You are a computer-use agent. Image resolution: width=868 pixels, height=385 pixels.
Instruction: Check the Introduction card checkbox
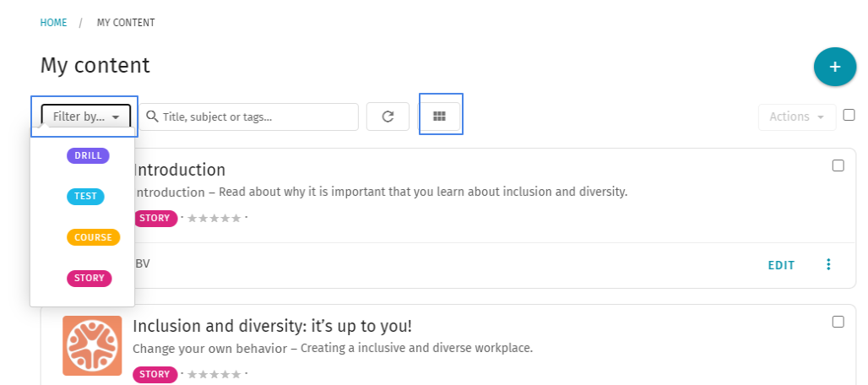(838, 166)
